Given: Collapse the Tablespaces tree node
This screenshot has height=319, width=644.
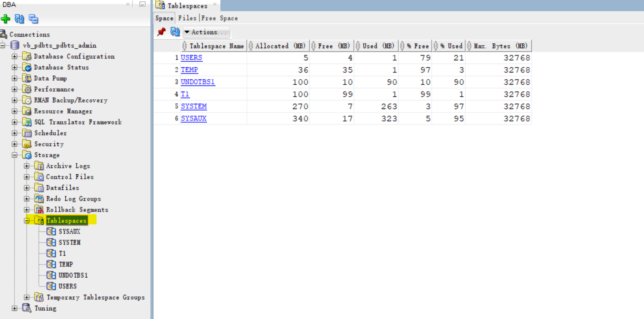Looking at the screenshot, I should click(27, 221).
